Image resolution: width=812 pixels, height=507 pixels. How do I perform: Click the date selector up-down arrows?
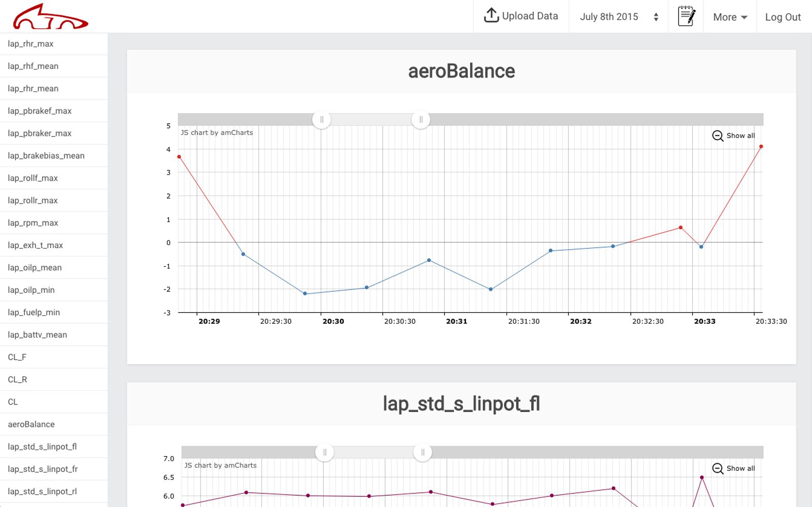coord(656,17)
